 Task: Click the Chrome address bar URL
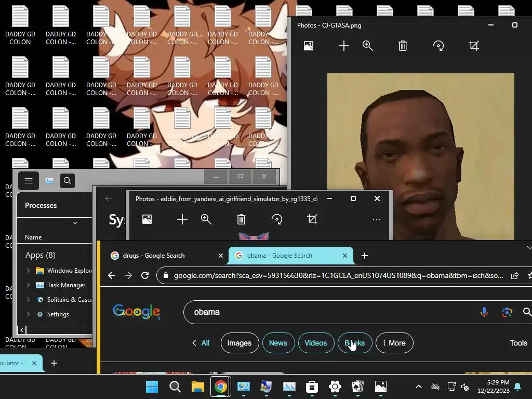(338, 275)
